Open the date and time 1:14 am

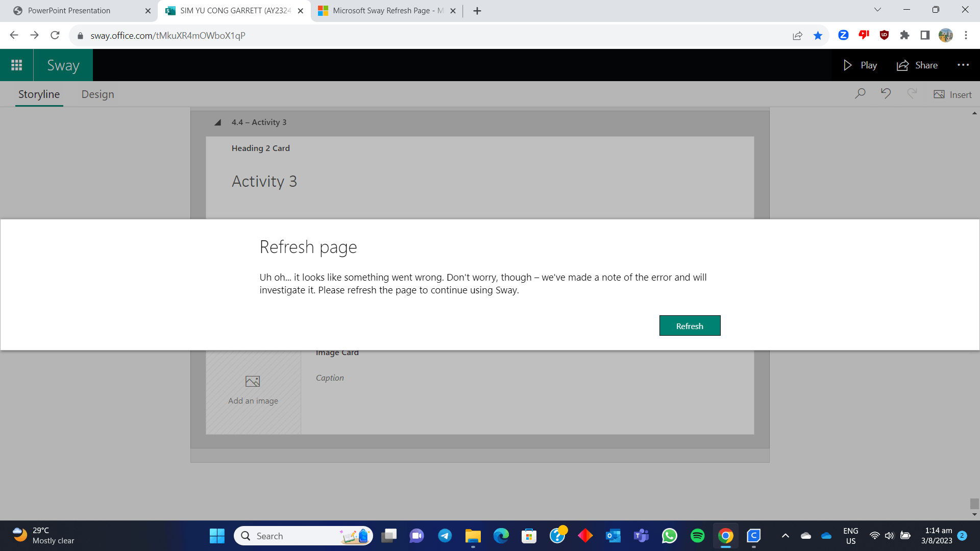[937, 536]
